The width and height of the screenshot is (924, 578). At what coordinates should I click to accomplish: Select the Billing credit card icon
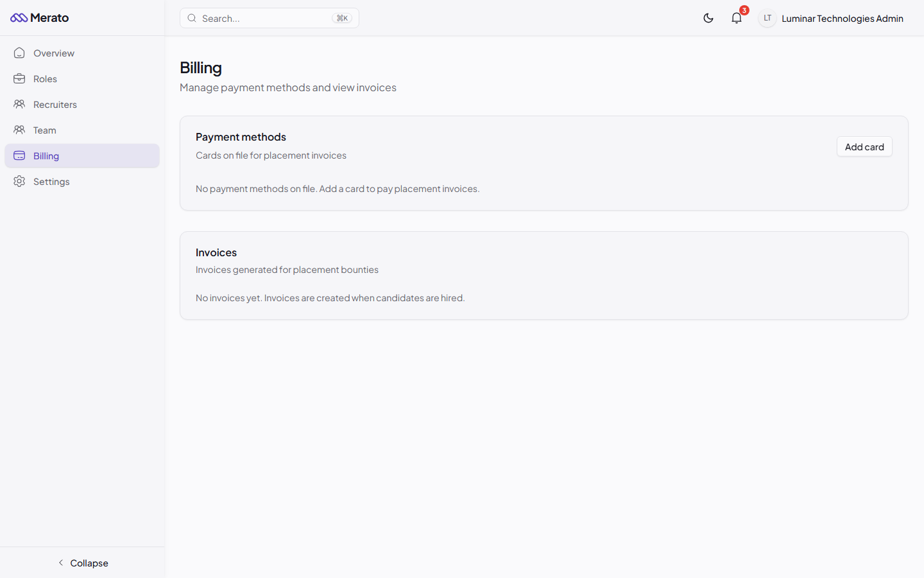tap(19, 155)
